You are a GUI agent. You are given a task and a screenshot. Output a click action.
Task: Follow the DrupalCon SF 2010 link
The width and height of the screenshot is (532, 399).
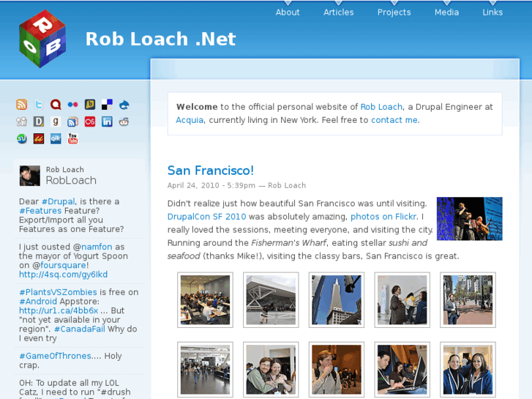(206, 216)
